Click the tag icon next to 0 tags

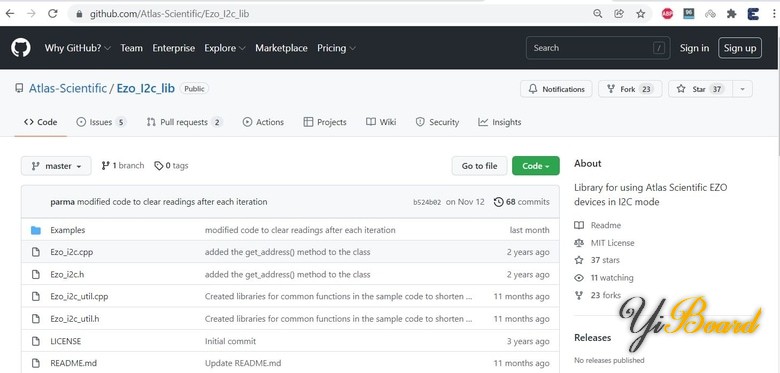pos(159,166)
